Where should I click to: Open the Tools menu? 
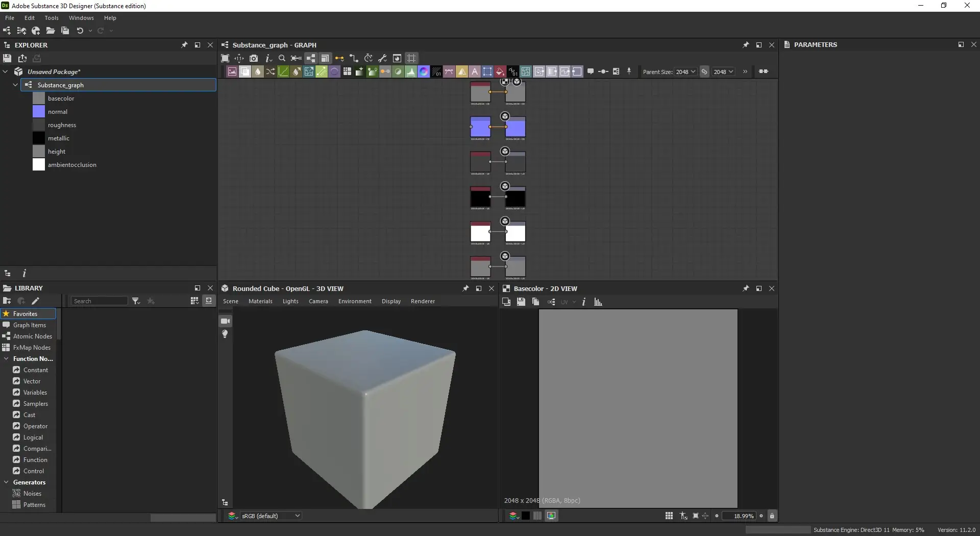[52, 18]
